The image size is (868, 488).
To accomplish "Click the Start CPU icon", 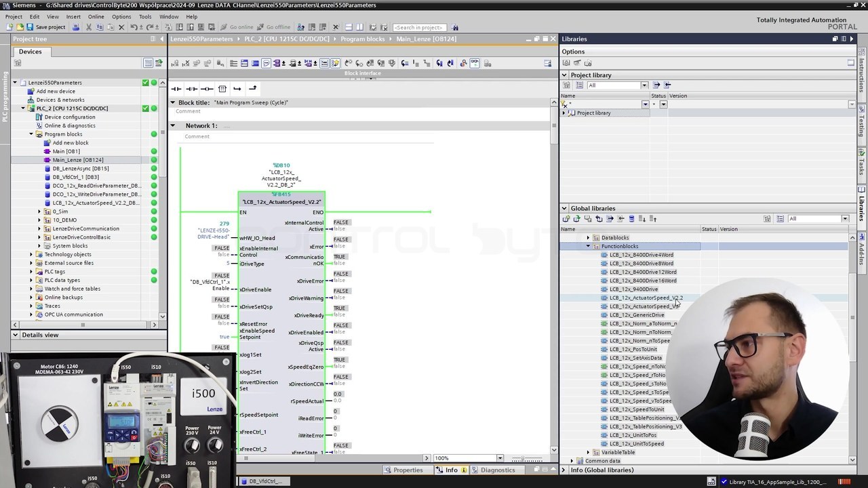I will (x=313, y=27).
